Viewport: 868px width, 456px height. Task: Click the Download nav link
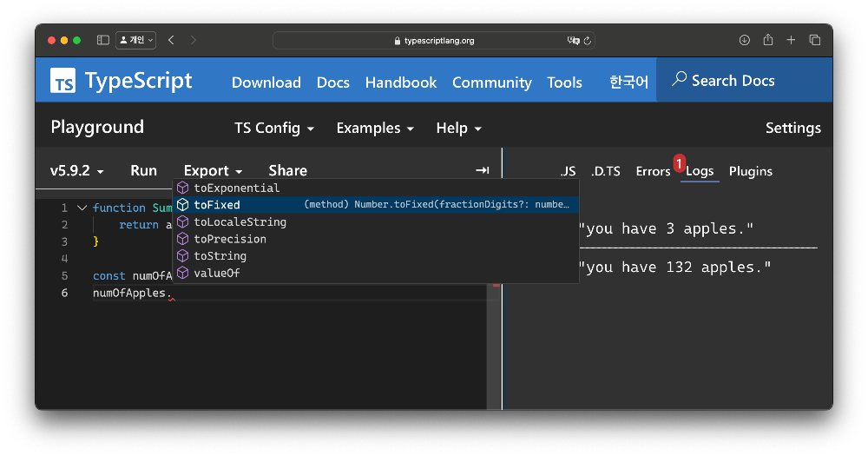266,83
